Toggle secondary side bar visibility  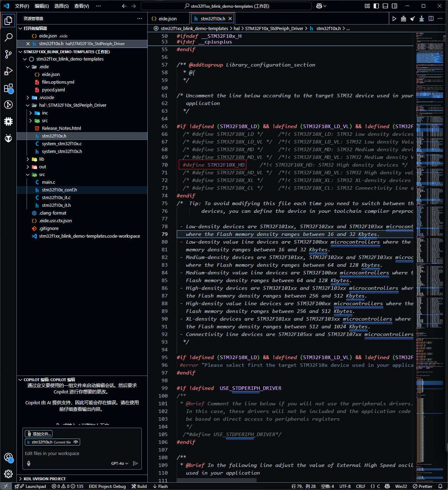point(394,6)
